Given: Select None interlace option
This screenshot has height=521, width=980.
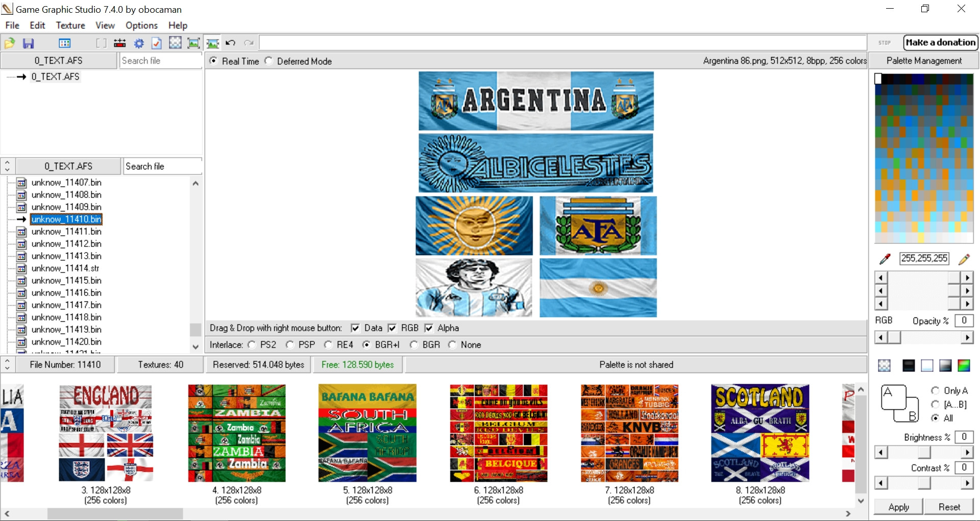Looking at the screenshot, I should click(452, 345).
